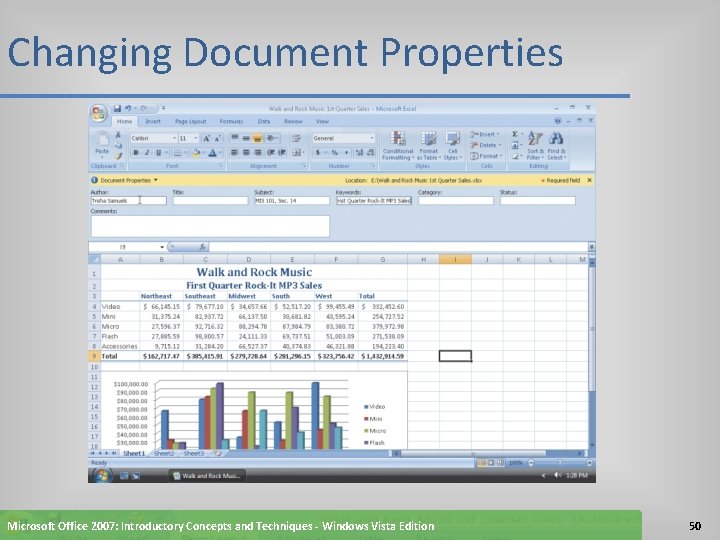
Task: Open the Page Layout ribbon tab
Action: (x=191, y=121)
